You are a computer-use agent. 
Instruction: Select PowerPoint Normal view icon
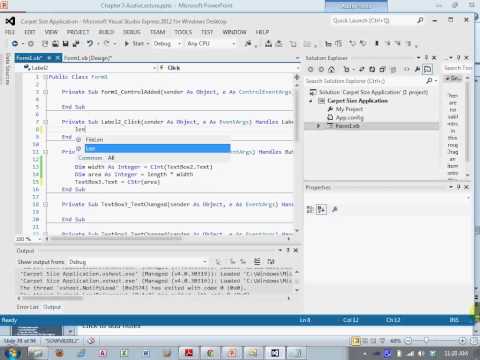pyautogui.click(x=356, y=340)
